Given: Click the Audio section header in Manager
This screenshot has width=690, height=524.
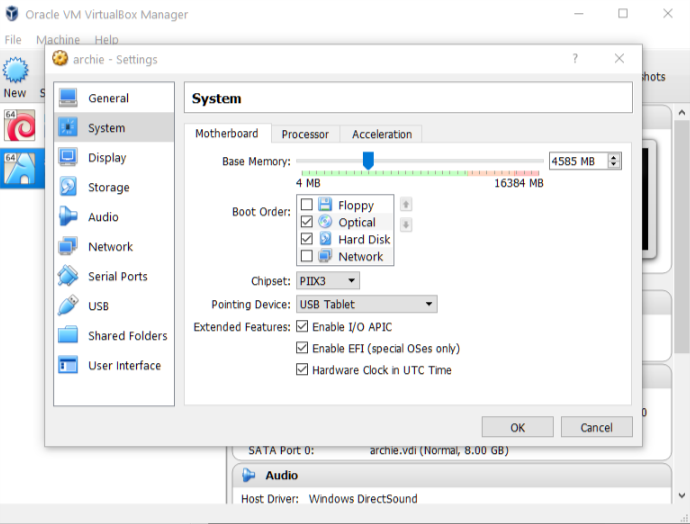Looking at the screenshot, I should tap(451, 475).
